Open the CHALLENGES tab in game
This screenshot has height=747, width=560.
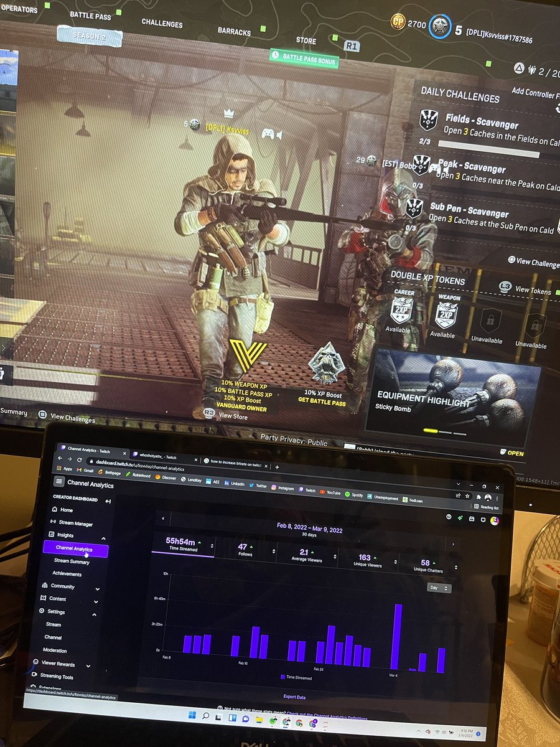[162, 24]
